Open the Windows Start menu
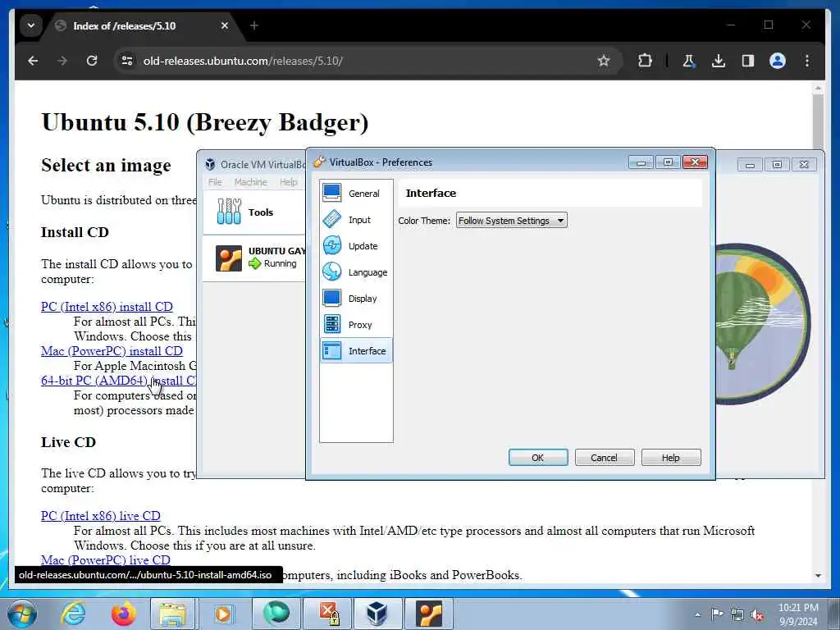 pos(21,614)
